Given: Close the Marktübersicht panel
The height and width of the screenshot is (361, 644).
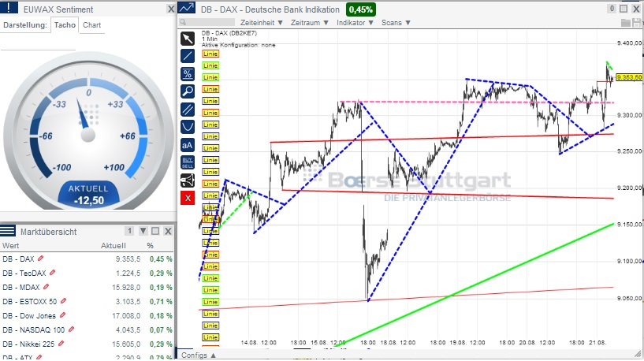Looking at the screenshot, I should (x=168, y=231).
